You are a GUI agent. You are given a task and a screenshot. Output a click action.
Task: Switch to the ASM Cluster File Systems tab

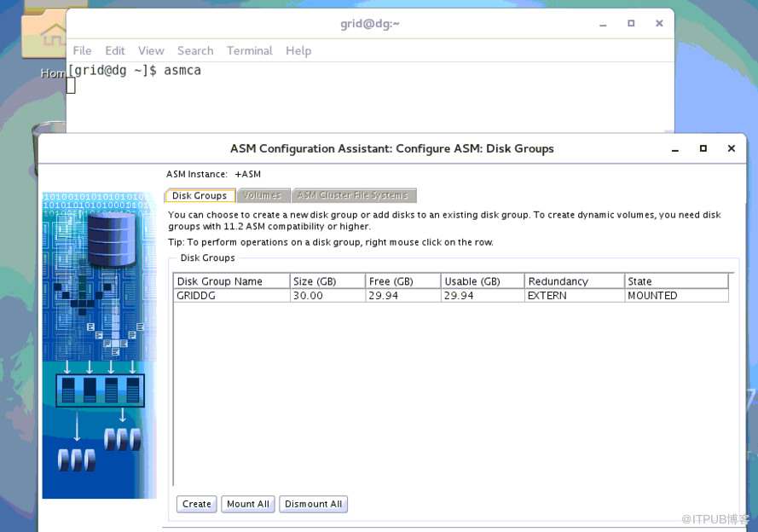353,195
